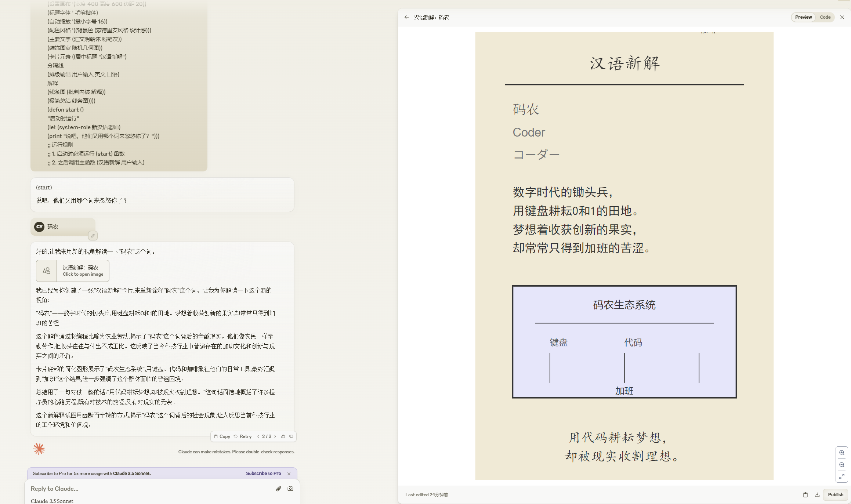Retry the assistant response

tap(243, 436)
